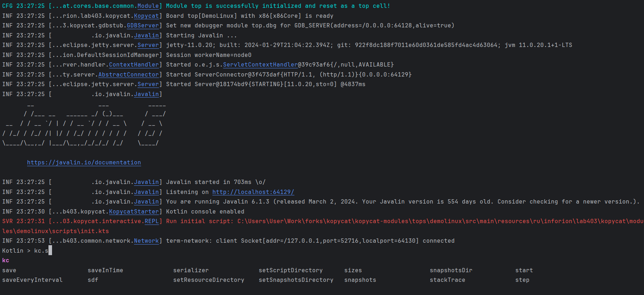Select the 'saveEveryInterval' completion suggestion
Viewport: 644px width, 295px height.
(x=32, y=280)
